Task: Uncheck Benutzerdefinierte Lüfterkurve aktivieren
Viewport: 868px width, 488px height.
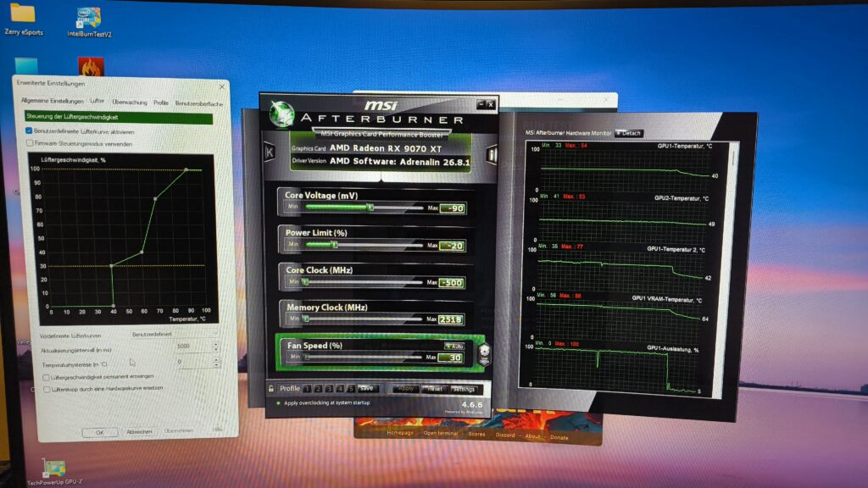Action: point(29,131)
